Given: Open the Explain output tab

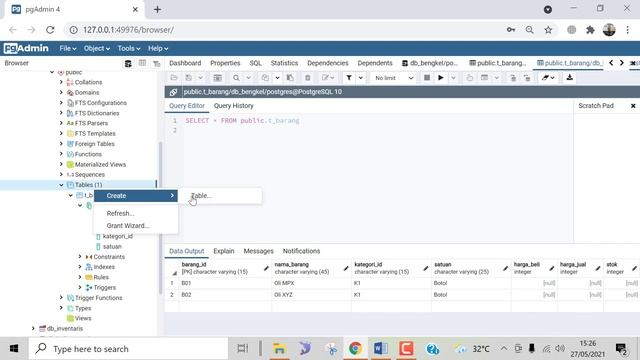Looking at the screenshot, I should 224,251.
